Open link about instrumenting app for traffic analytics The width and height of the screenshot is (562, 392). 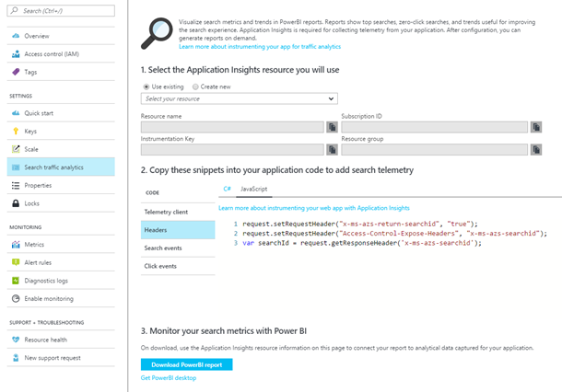[260, 47]
